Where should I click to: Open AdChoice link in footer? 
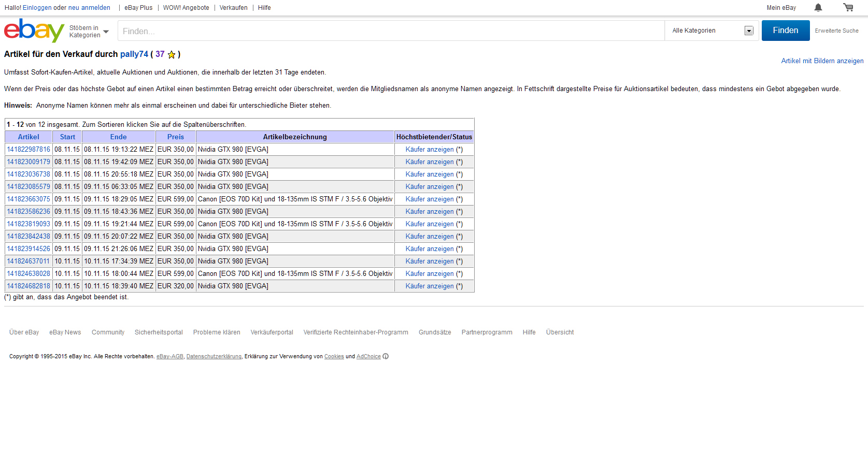(368, 357)
